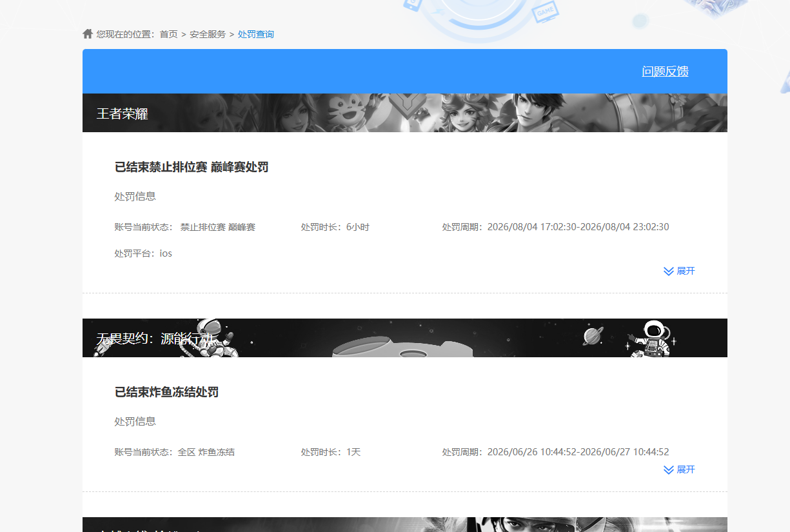Click the home icon in breadcrumb
Viewport: 790px width, 532px height.
pyautogui.click(x=88, y=34)
